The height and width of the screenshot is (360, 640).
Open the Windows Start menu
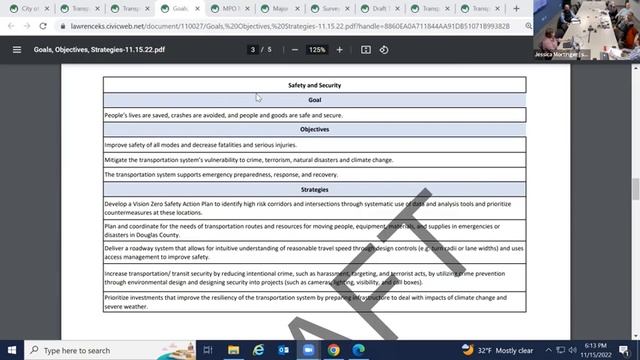[x=12, y=350]
